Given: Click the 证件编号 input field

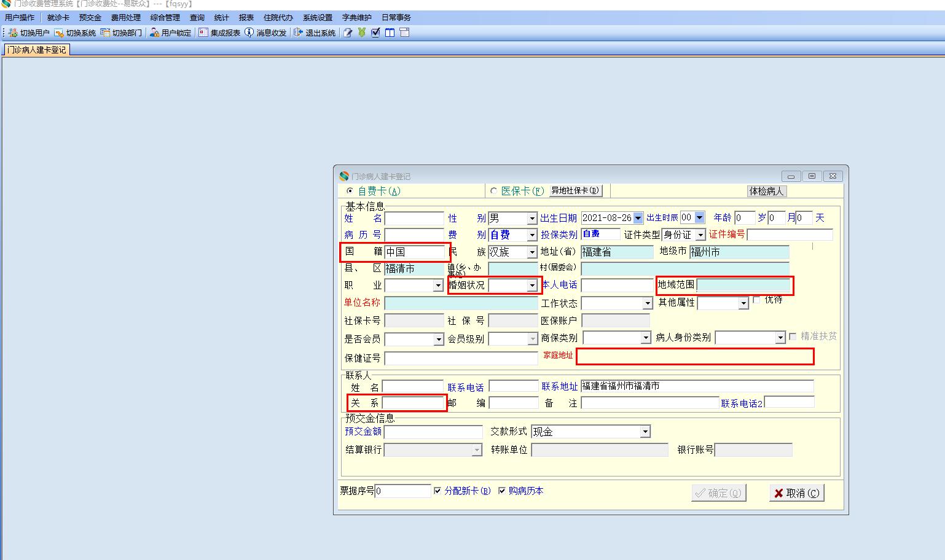Looking at the screenshot, I should 790,235.
